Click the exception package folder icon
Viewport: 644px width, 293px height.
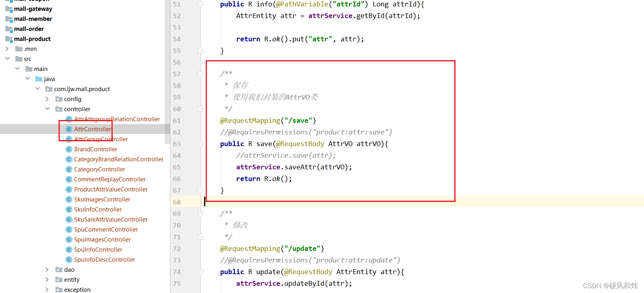point(59,289)
